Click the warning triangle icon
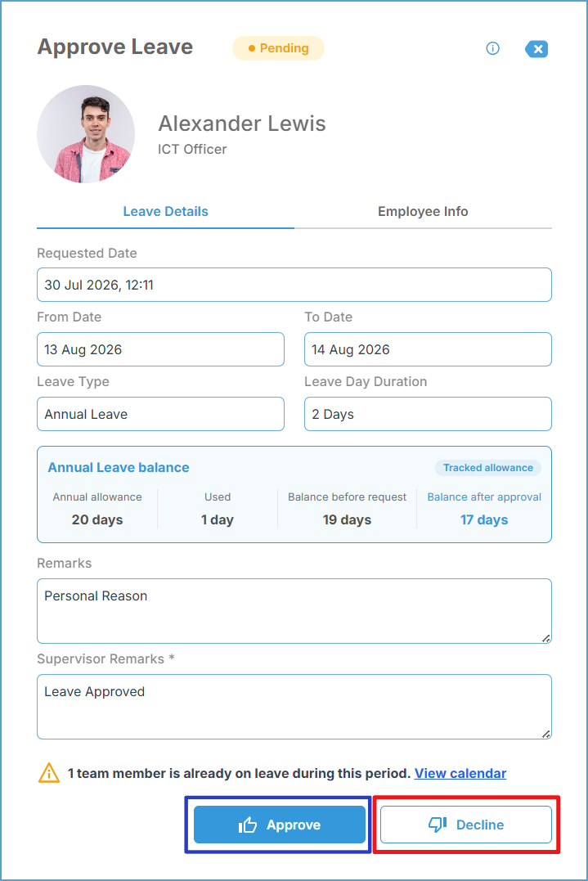The height and width of the screenshot is (881, 588). click(x=49, y=773)
